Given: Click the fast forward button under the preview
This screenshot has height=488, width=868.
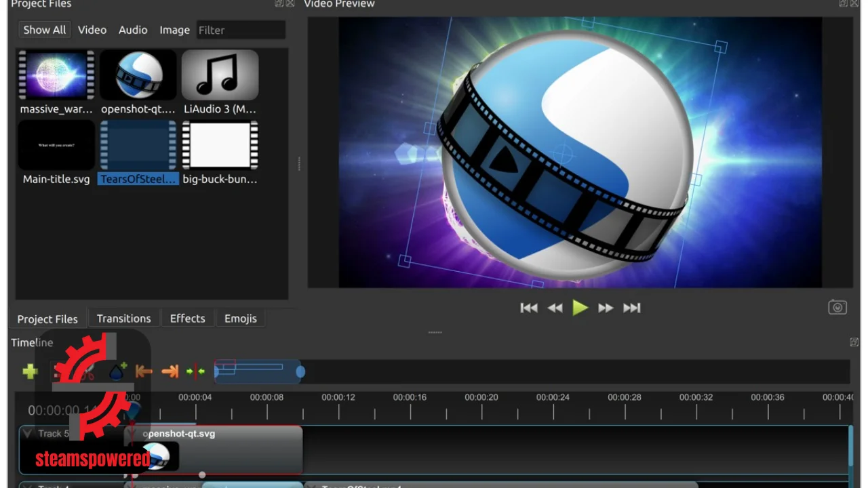Looking at the screenshot, I should [x=606, y=308].
